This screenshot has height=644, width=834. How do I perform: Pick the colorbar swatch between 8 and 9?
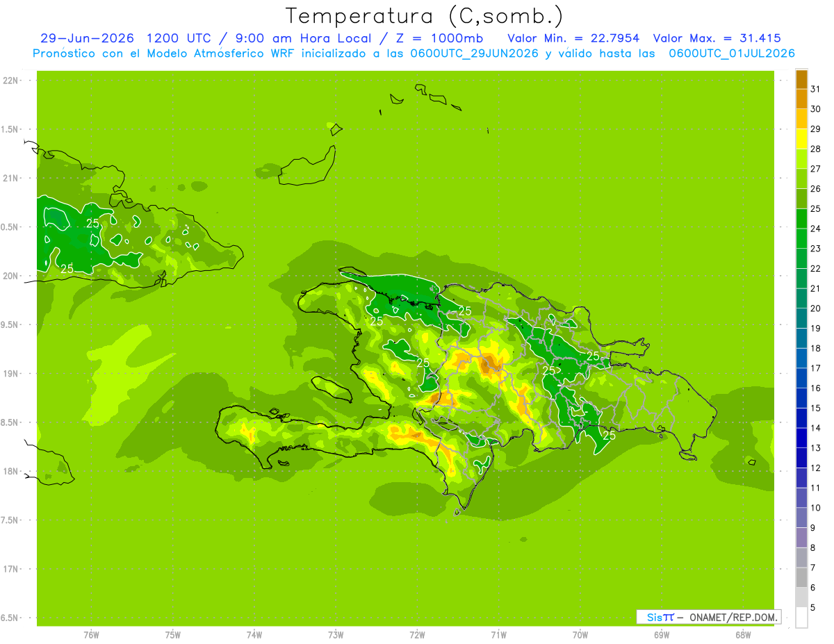(x=801, y=538)
